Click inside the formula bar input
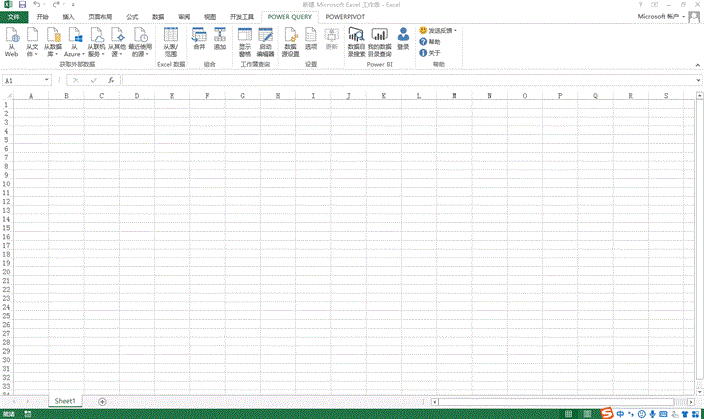Image resolution: width=704 pixels, height=419 pixels. pos(400,80)
